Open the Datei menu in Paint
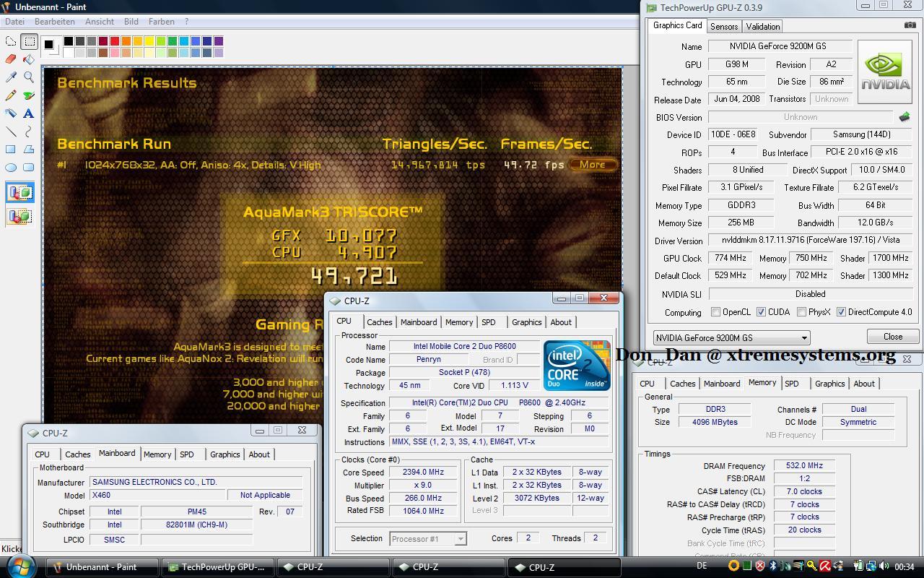This screenshot has height=578, width=924. [14, 22]
